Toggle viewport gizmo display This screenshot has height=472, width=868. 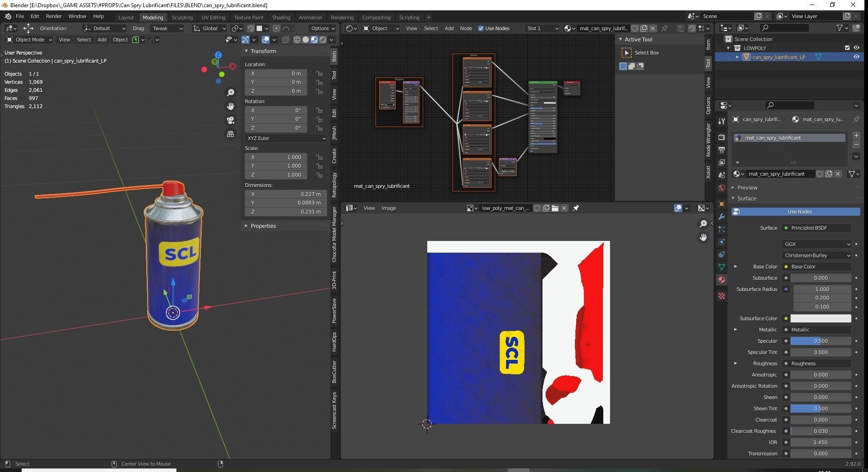[245, 40]
